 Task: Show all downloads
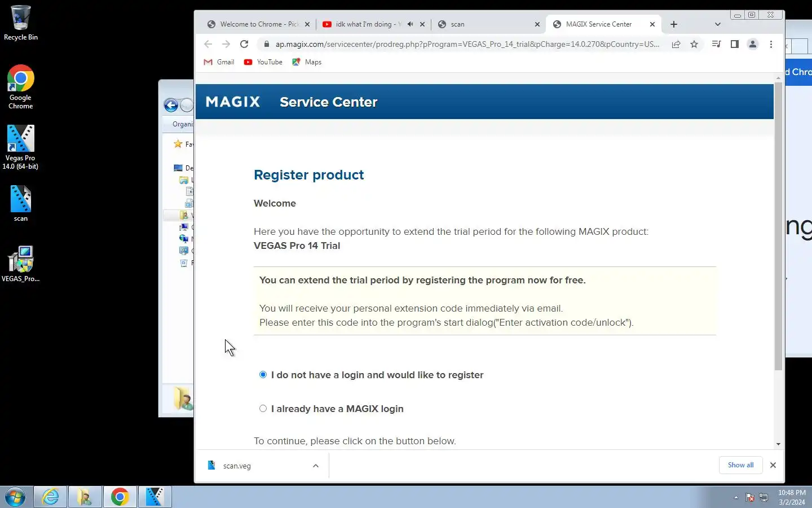click(740, 465)
